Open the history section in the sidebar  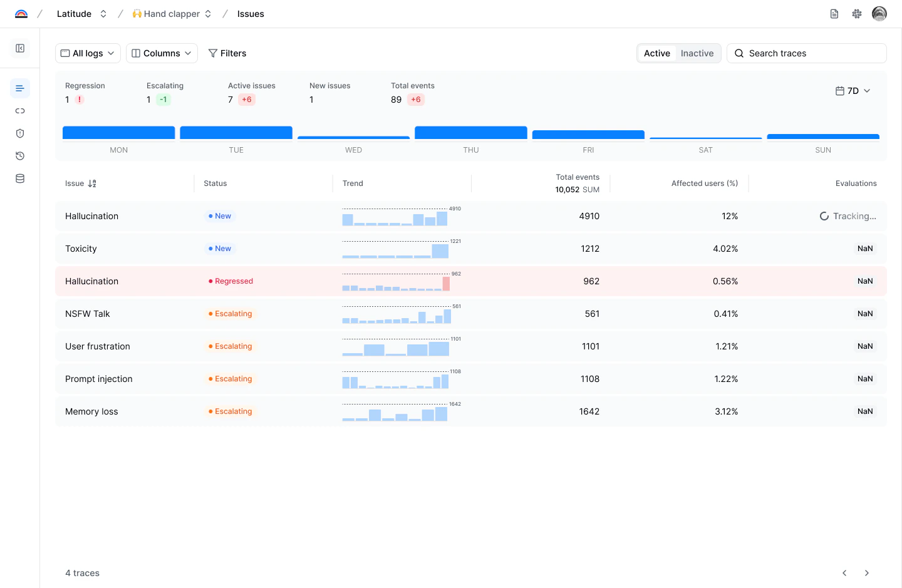pos(19,156)
